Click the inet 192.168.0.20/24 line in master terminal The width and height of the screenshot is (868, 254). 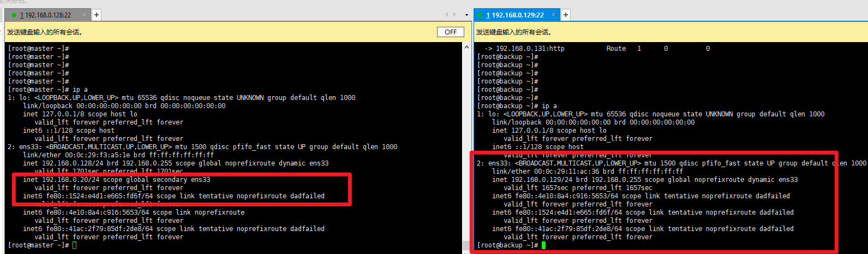coord(116,180)
